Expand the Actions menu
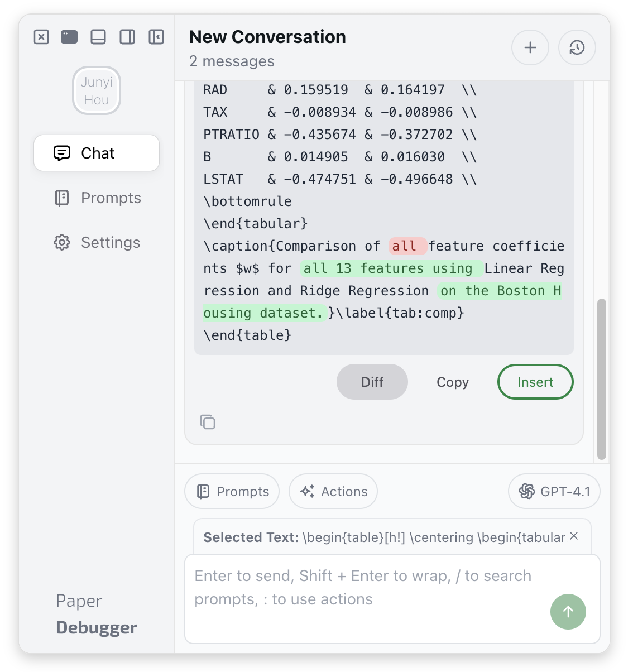This screenshot has height=672, width=633. click(x=333, y=491)
